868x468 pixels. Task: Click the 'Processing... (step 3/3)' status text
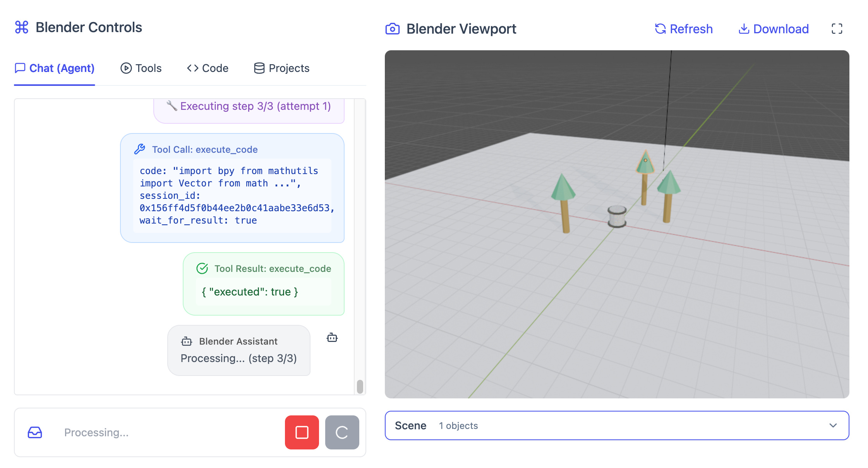click(x=239, y=359)
